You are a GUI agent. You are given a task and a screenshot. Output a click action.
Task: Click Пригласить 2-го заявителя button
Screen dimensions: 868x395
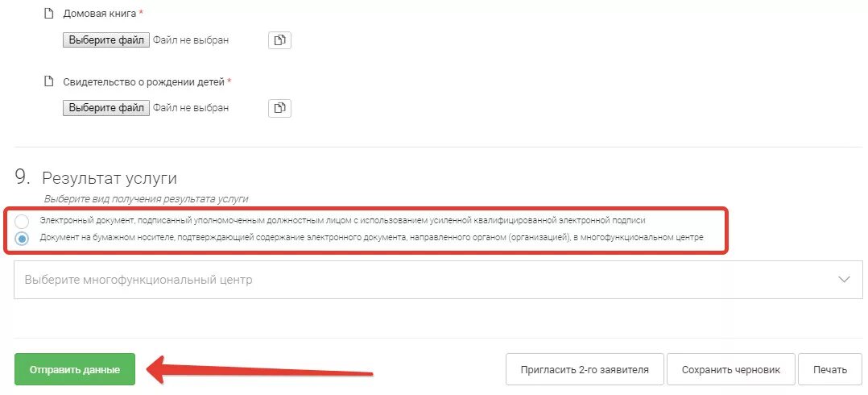pyautogui.click(x=584, y=370)
